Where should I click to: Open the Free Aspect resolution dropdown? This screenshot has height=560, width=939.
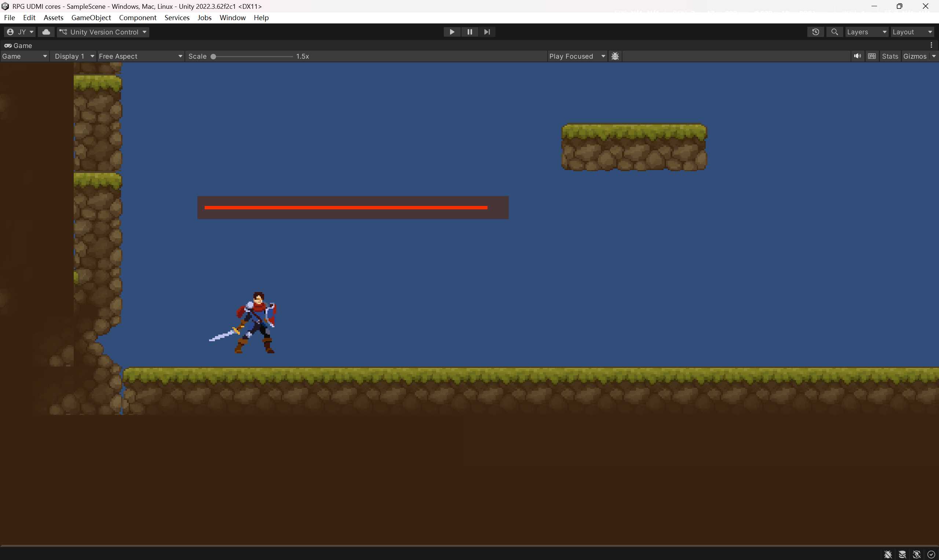(x=140, y=56)
